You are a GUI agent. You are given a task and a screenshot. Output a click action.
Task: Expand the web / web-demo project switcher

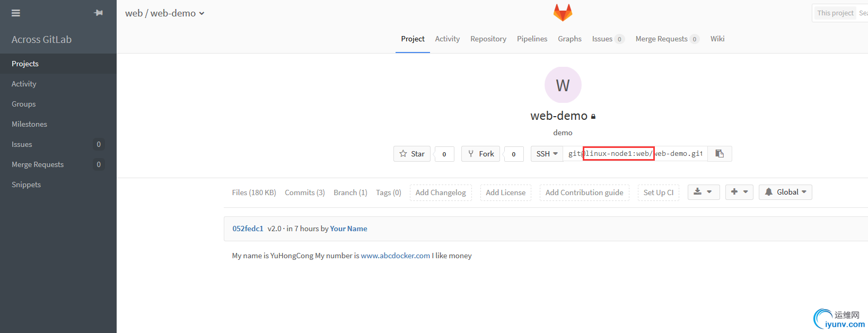click(x=164, y=13)
